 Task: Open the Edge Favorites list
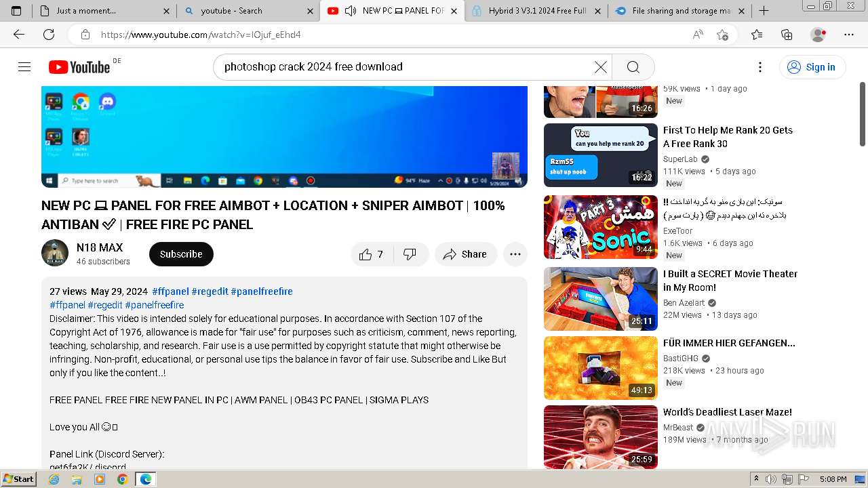point(757,35)
